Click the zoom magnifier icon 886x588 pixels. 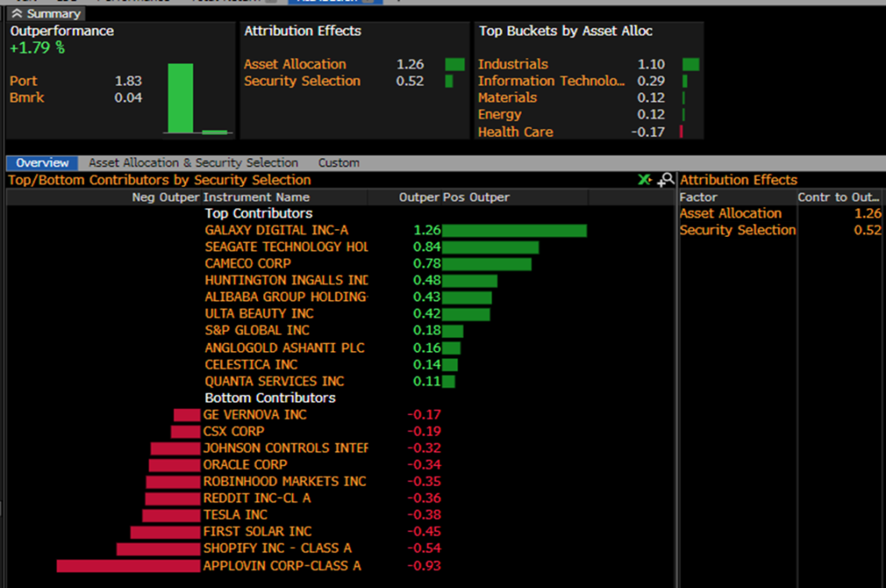(665, 180)
